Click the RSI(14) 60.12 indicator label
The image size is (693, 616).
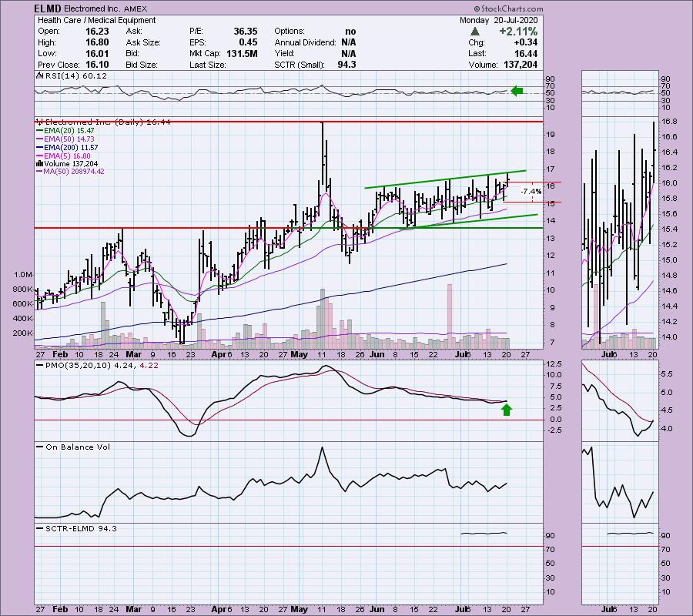[75, 75]
